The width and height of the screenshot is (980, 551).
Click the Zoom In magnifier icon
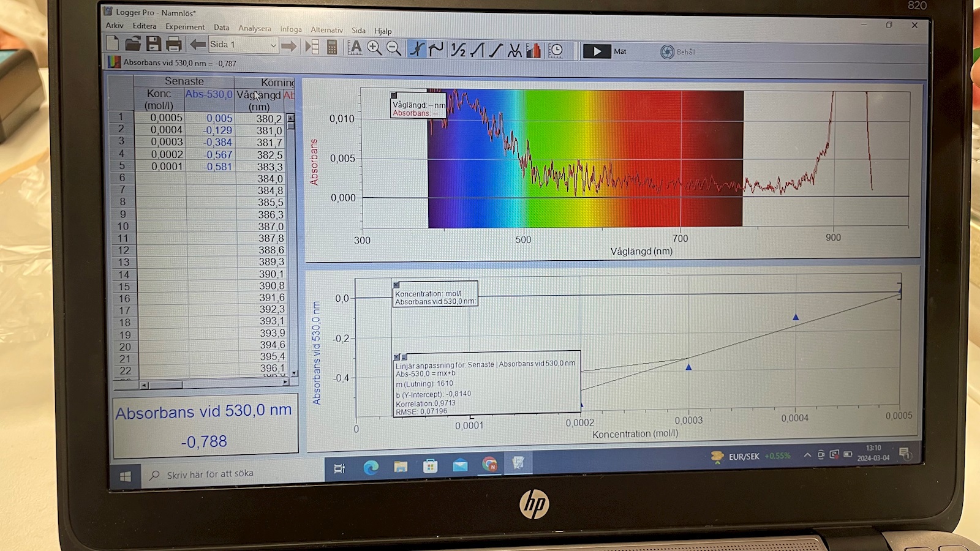tap(374, 48)
